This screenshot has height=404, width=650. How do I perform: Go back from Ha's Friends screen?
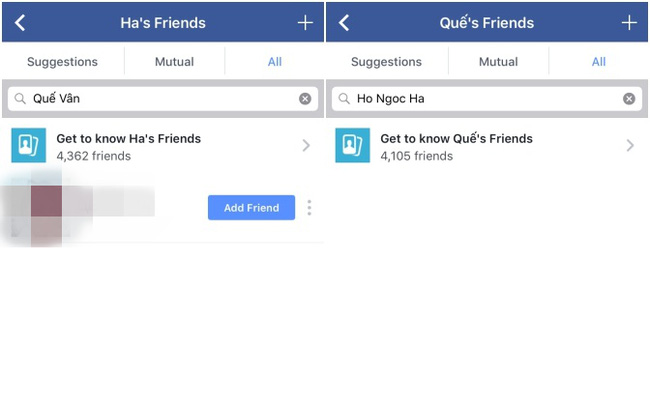(x=20, y=23)
